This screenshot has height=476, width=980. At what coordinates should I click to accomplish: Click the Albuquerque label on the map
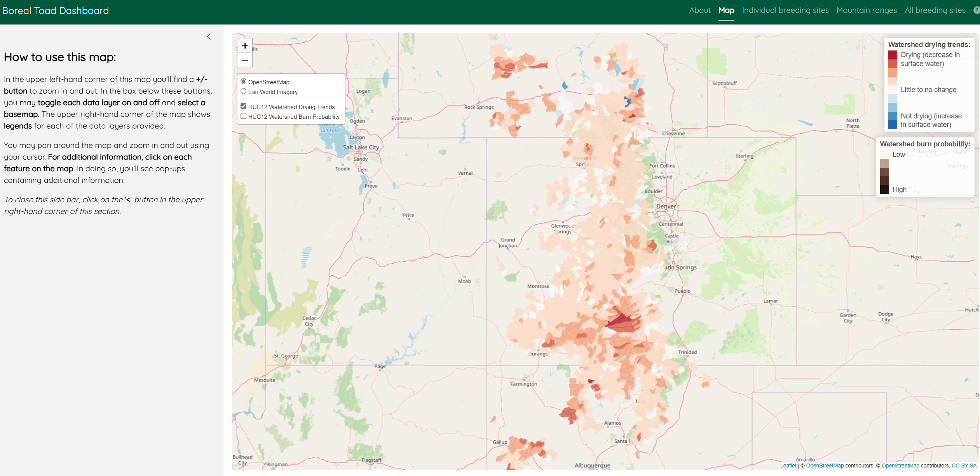coord(592,465)
